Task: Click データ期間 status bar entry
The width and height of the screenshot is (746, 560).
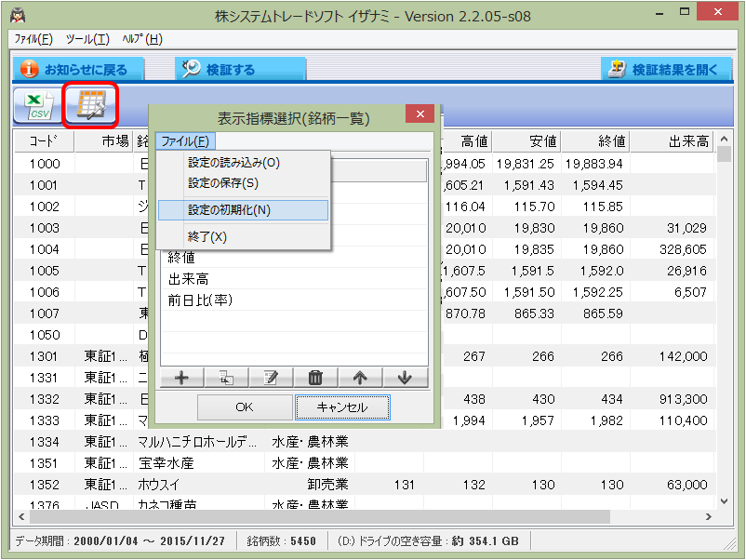Action: tap(120, 541)
